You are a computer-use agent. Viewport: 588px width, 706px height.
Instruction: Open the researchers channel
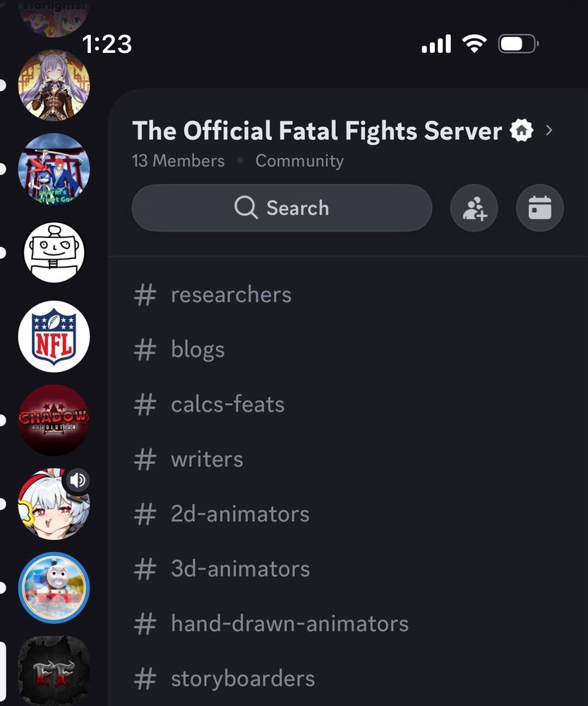click(x=231, y=294)
